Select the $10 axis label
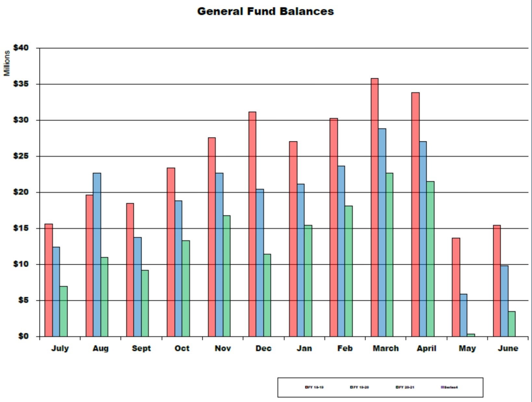Image resolution: width=532 pixels, height=402 pixels. 21,264
